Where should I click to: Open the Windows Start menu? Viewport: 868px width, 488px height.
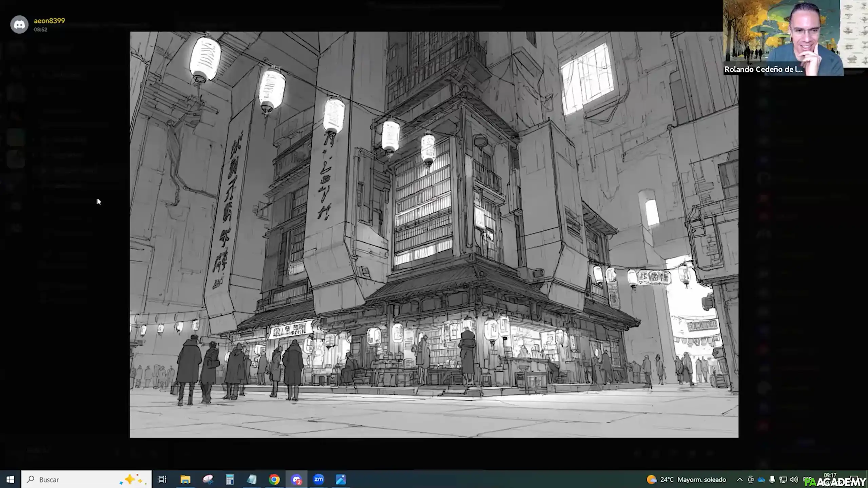[x=10, y=480]
